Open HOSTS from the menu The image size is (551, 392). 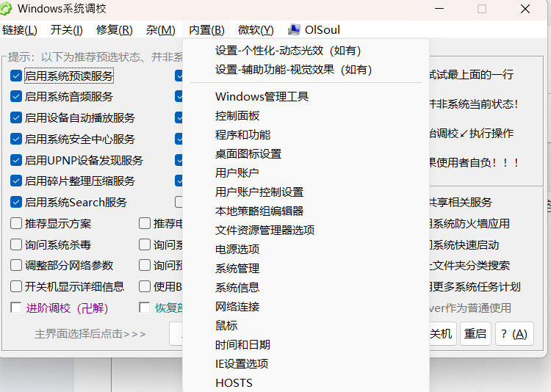(306, 382)
